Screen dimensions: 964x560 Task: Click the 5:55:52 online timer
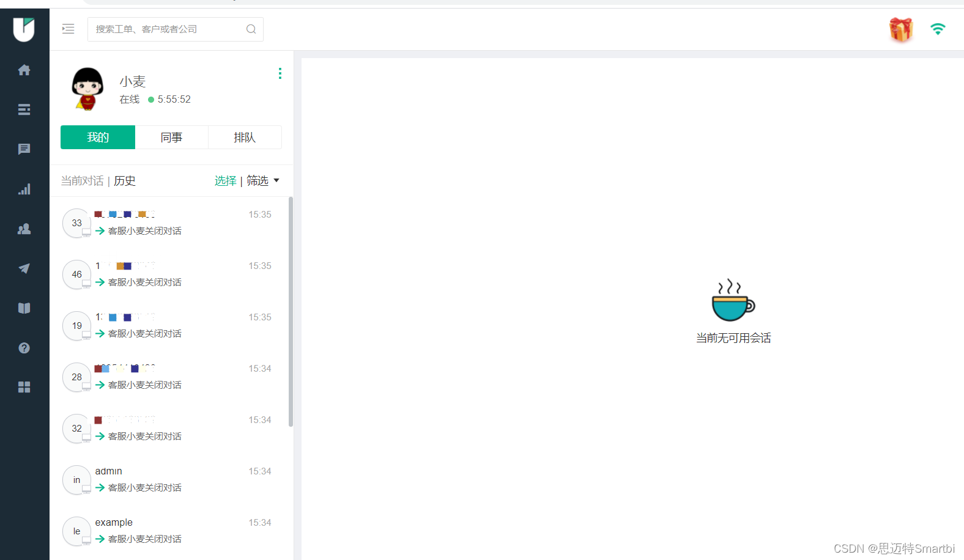coord(174,99)
